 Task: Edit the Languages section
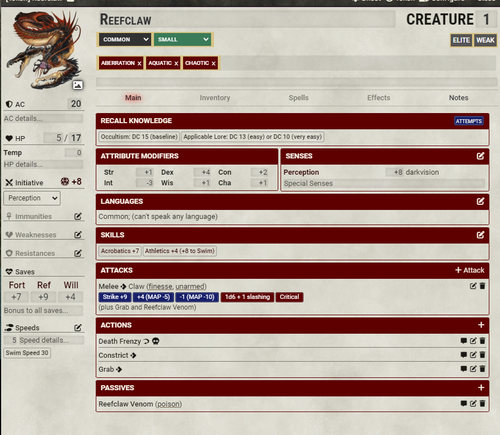coord(480,201)
